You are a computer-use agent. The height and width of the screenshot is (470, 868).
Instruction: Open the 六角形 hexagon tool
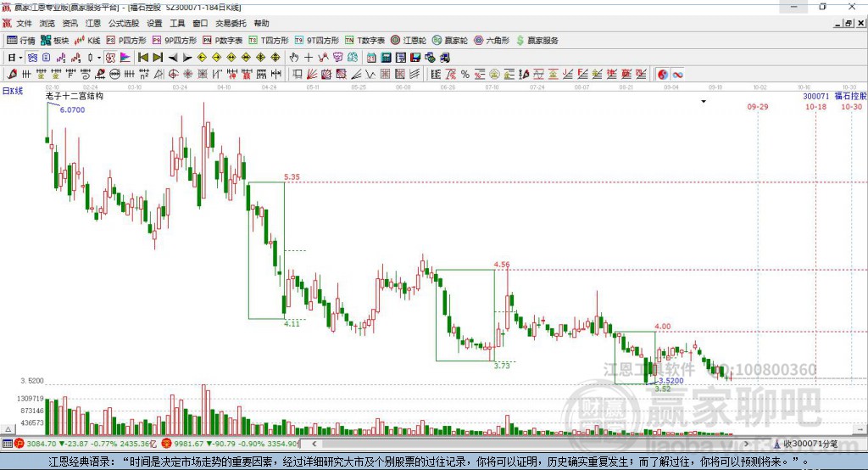[x=492, y=41]
